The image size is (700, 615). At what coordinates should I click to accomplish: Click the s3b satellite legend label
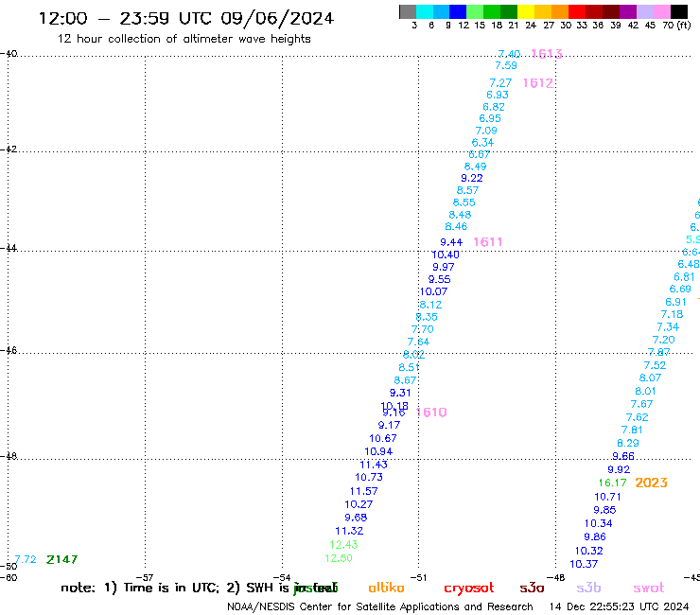click(588, 588)
